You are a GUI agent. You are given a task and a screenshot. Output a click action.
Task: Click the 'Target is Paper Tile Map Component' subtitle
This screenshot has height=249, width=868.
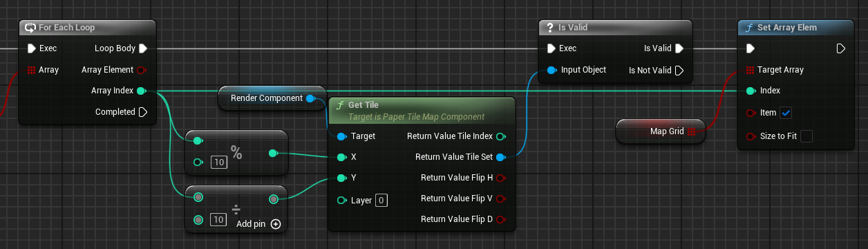(x=417, y=116)
